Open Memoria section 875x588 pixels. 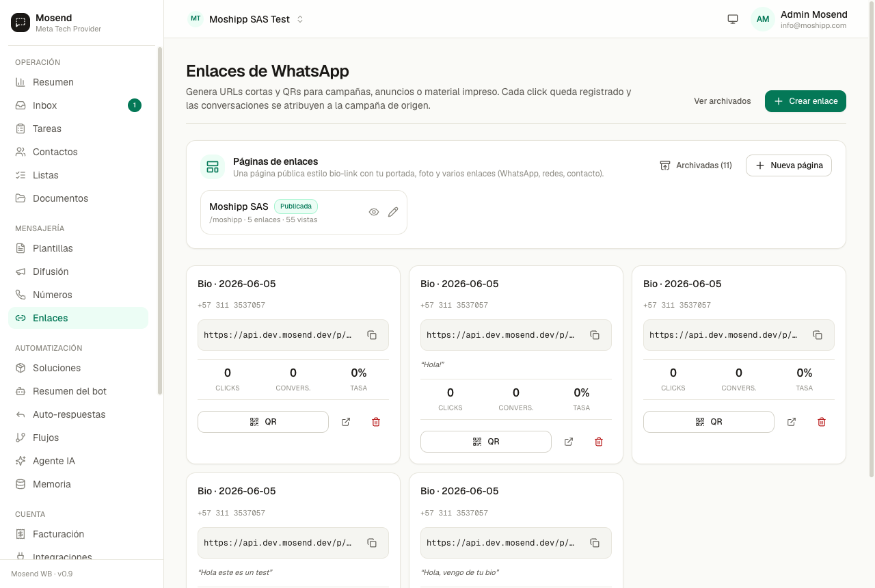pyautogui.click(x=78, y=484)
